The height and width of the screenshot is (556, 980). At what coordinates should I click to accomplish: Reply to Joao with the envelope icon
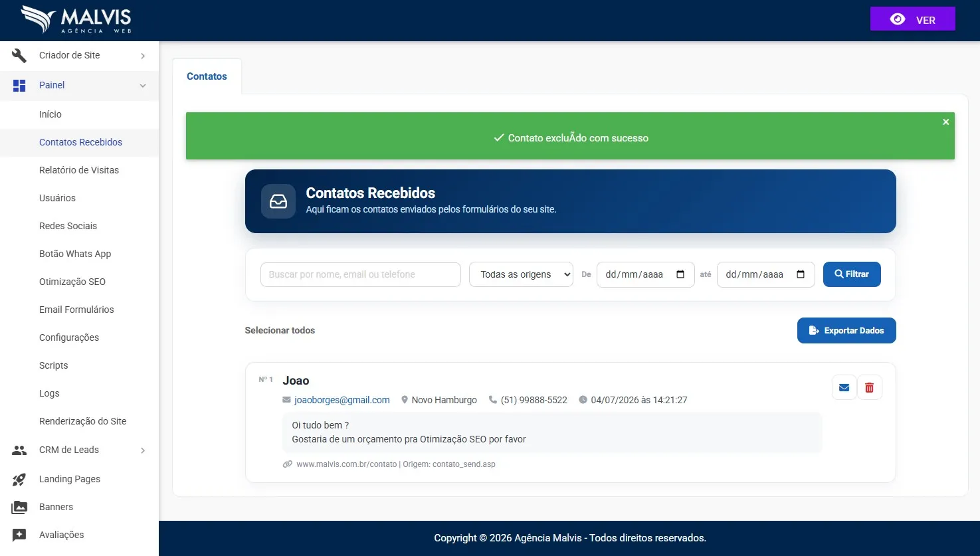pyautogui.click(x=844, y=387)
